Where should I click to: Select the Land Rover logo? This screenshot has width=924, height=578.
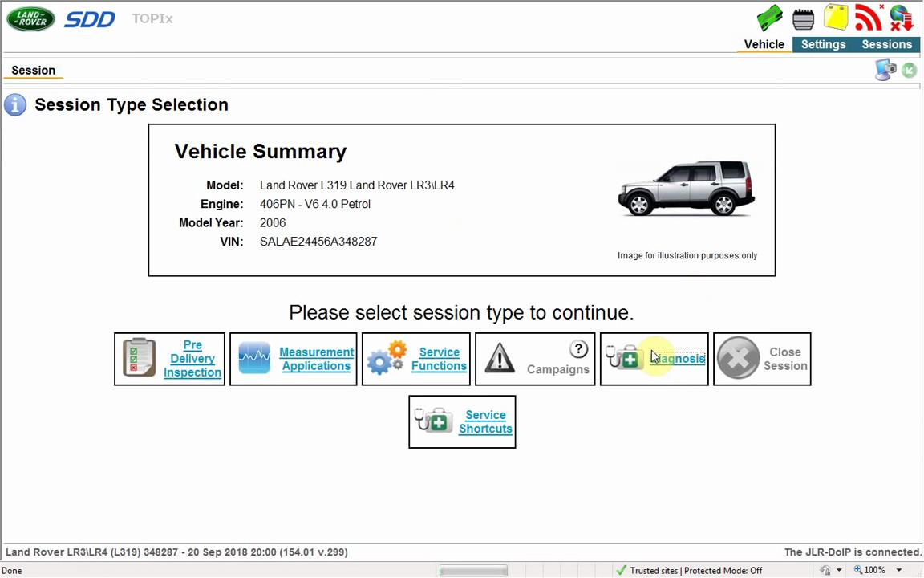(30, 19)
